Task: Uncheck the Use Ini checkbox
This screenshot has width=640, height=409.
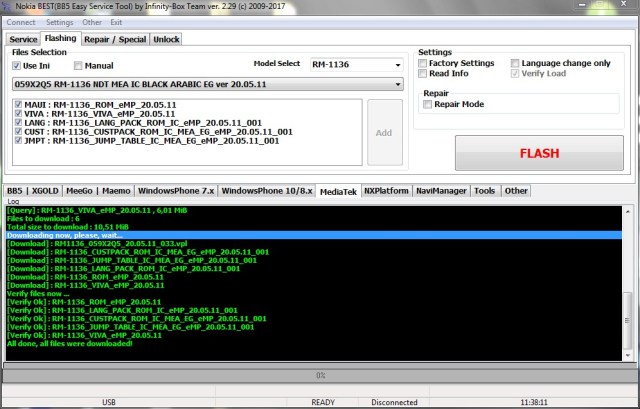Action: (x=18, y=66)
